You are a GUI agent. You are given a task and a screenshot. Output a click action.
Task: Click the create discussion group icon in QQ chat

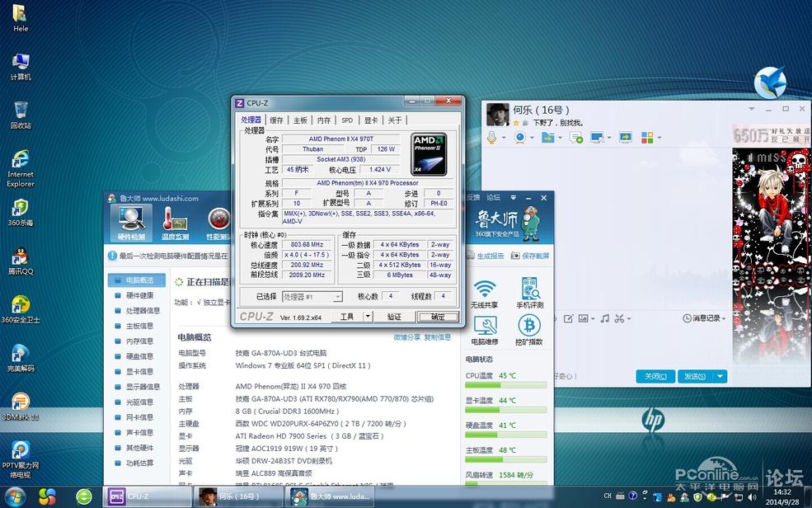click(x=576, y=137)
